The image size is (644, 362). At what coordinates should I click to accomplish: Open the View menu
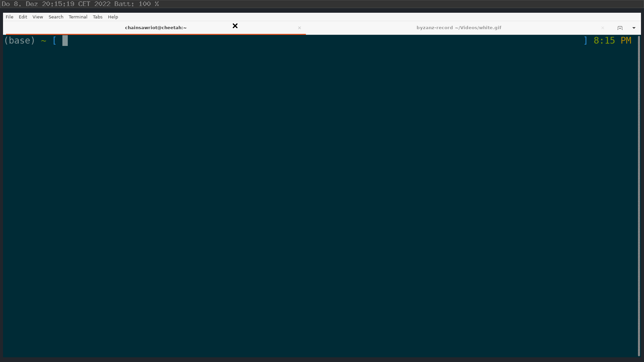[38, 17]
